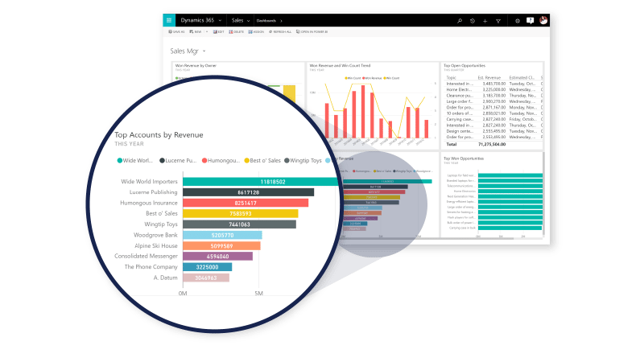644x362 pixels.
Task: Sort by the Est. Revenue column header
Action: click(489, 77)
